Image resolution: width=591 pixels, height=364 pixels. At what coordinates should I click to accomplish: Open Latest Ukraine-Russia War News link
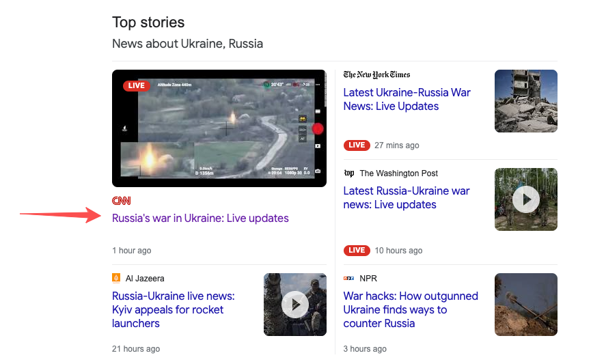(407, 100)
